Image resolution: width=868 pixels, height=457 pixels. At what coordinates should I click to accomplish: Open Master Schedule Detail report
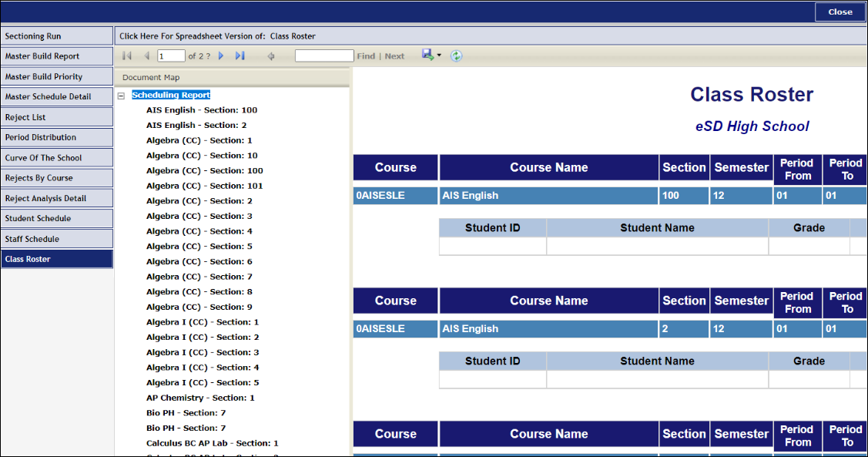click(x=57, y=96)
